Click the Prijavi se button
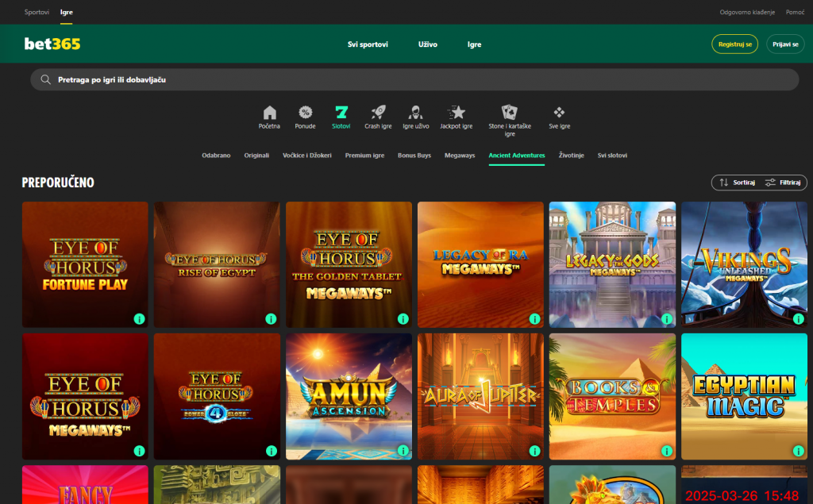The image size is (813, 504). coord(785,44)
